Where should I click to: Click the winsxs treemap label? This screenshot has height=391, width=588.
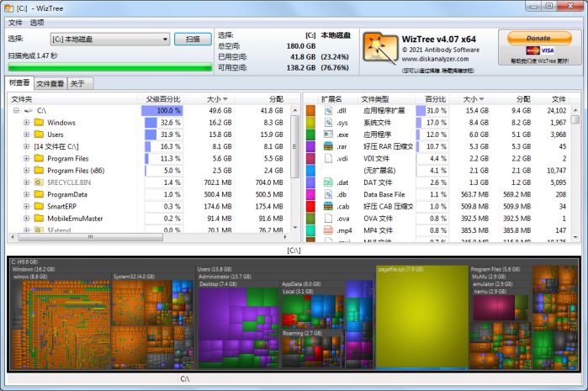pos(30,277)
